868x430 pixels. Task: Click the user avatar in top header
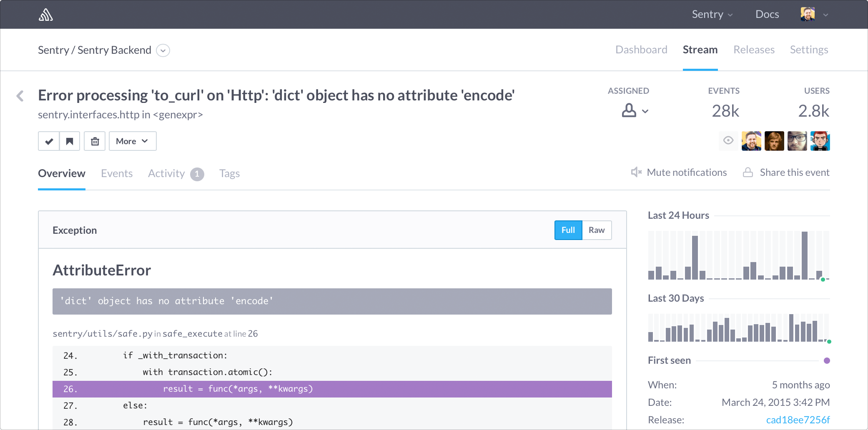(808, 14)
